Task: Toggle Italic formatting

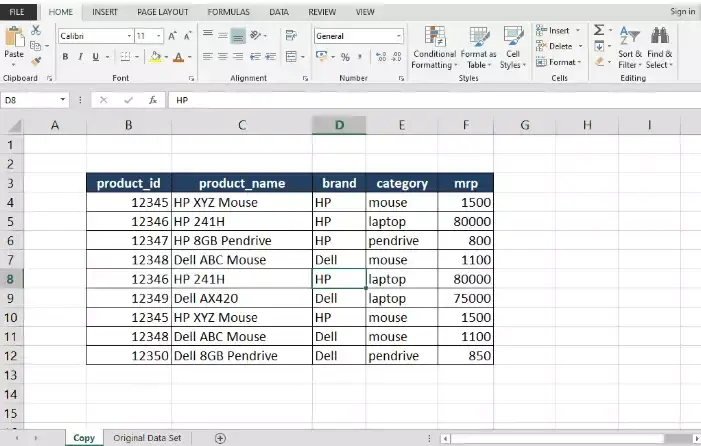Action: click(x=80, y=57)
